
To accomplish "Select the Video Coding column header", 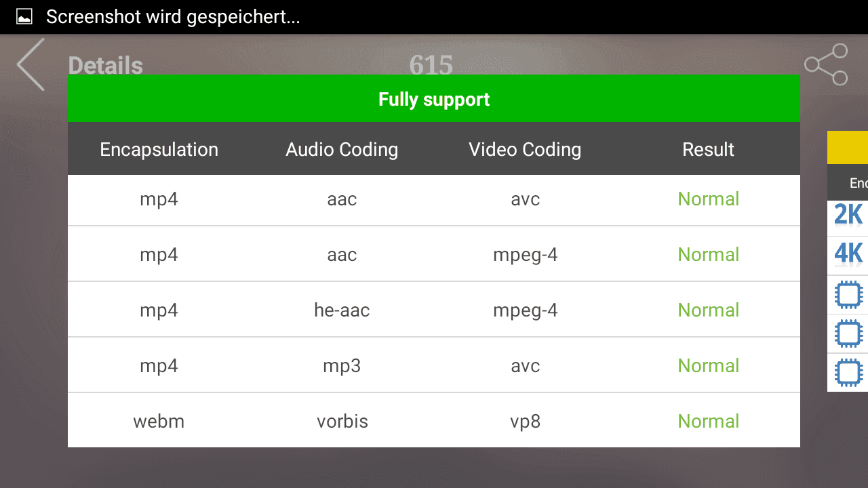I will 525,149.
